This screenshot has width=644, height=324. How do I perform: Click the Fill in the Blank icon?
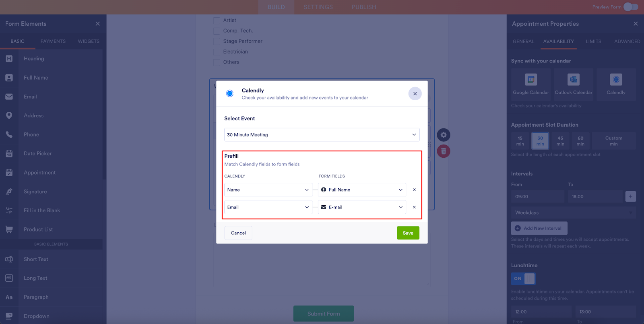[x=9, y=210]
